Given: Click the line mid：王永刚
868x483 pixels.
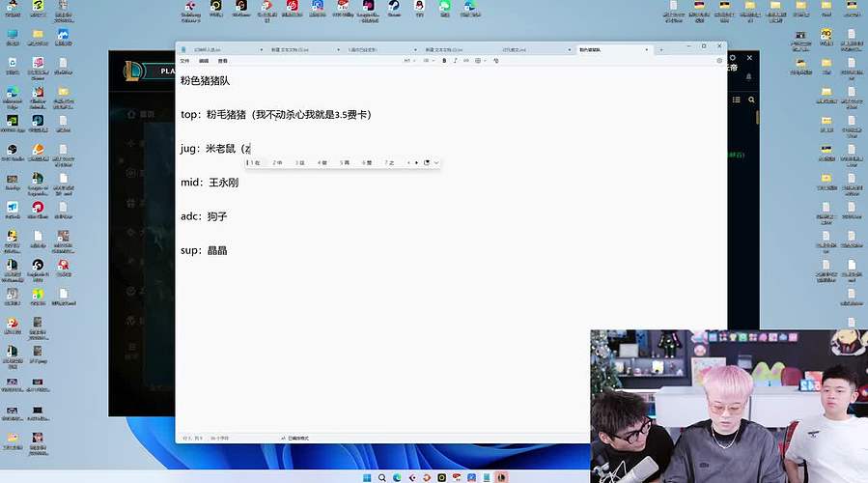Looking at the screenshot, I should pyautogui.click(x=210, y=183).
